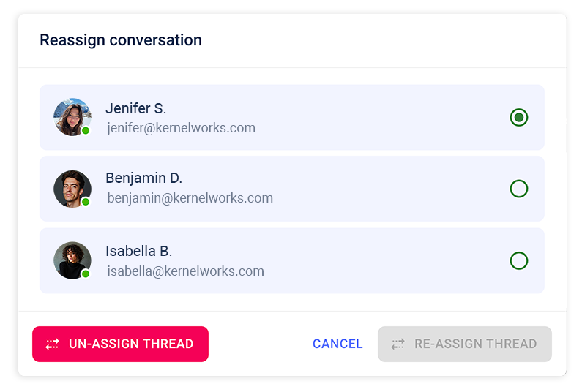Click the email benjamin@kernelworks.com
Viewport: 582px width, 392px height.
coord(190,198)
